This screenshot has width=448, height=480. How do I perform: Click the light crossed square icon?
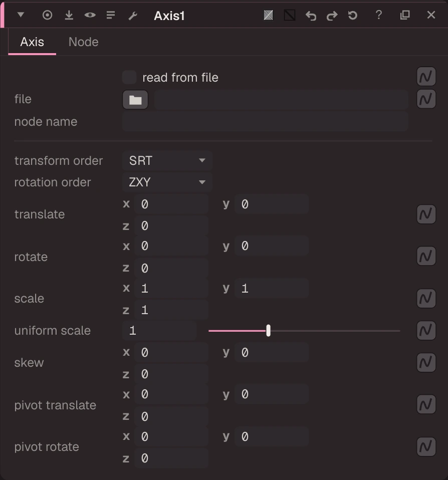(268, 15)
